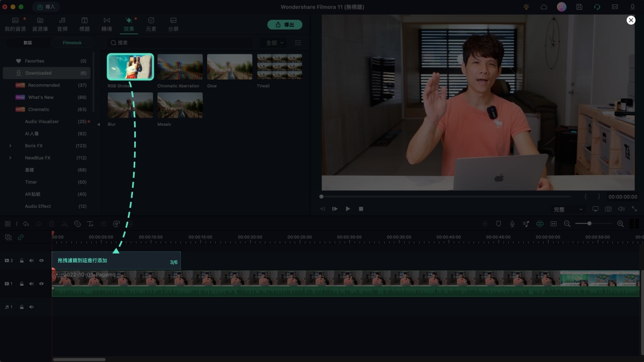Hide video track 2 with eye icon
The width and height of the screenshot is (644, 362).
(41, 260)
